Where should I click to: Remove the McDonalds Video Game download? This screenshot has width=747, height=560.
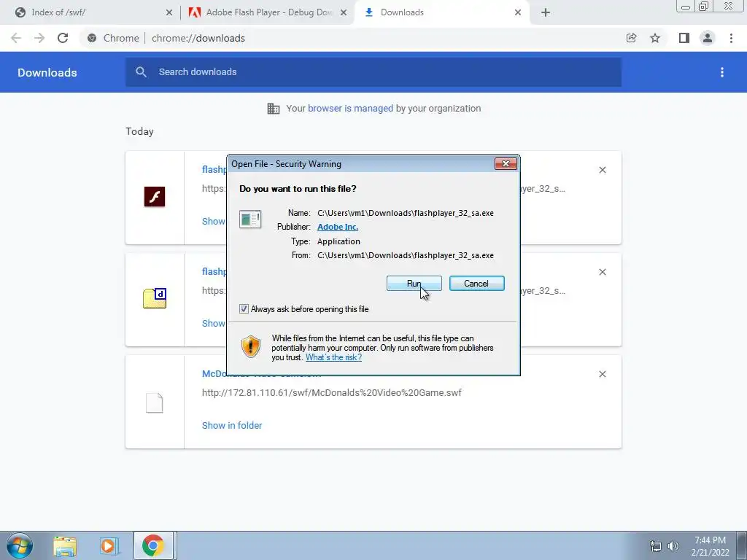pos(603,374)
